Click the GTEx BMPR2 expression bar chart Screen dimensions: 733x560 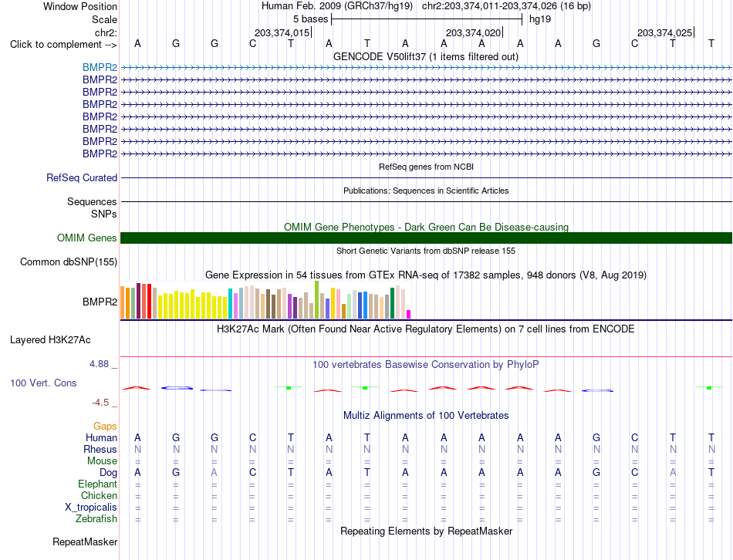[x=265, y=300]
